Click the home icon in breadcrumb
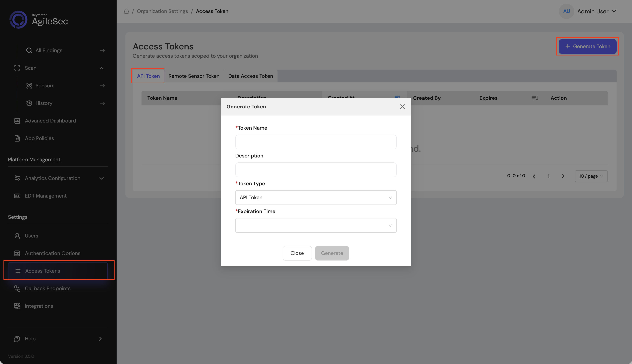Image resolution: width=632 pixels, height=364 pixels. (126, 11)
